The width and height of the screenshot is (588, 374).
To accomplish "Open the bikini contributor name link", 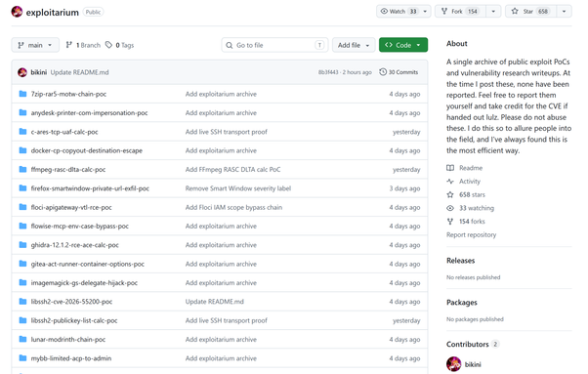I will point(473,364).
